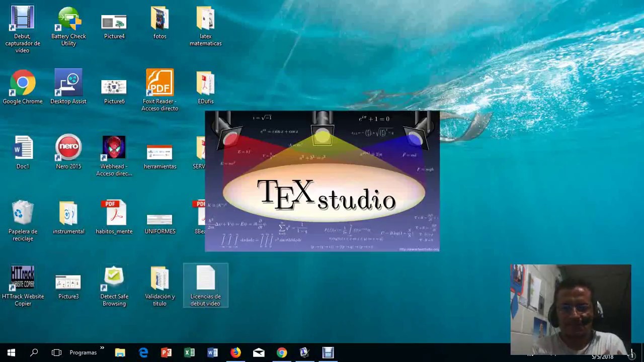Open Task View from the taskbar
Screen dimensions: 644x362
[56, 353]
